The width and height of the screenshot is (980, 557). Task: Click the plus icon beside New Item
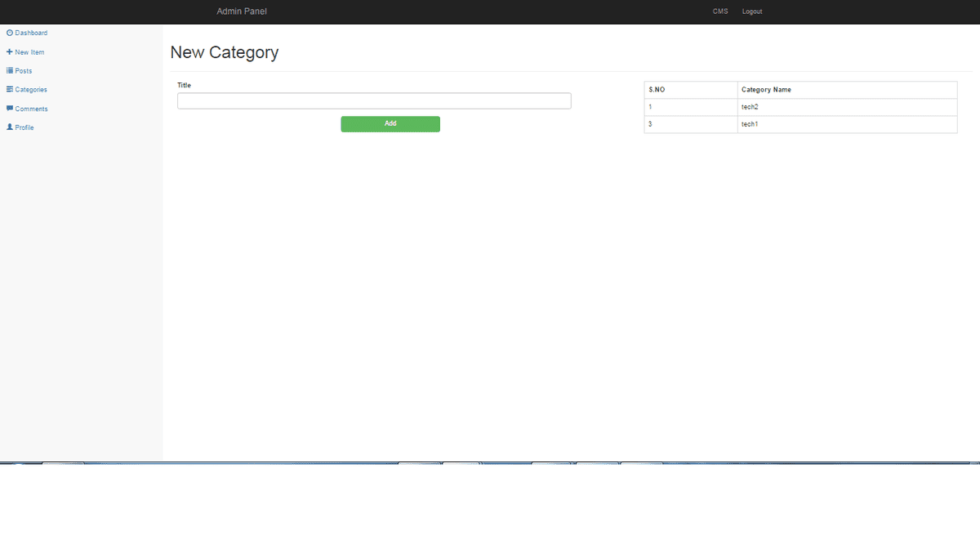tap(10, 51)
